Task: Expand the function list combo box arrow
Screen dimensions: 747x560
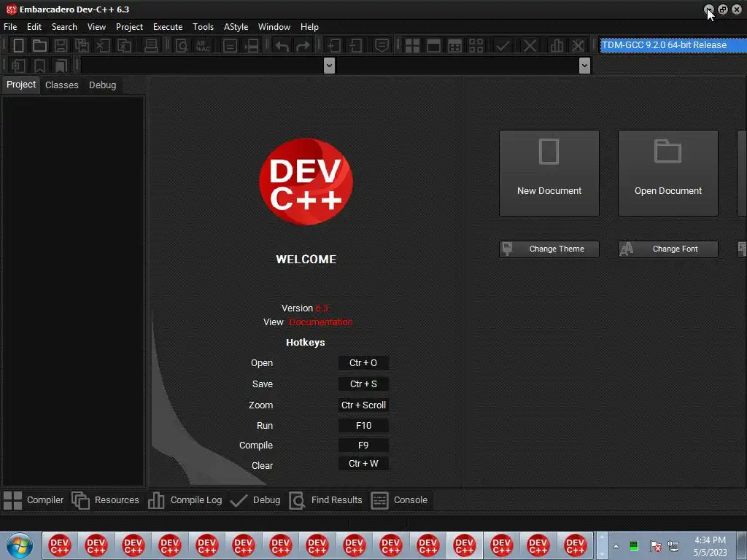Action: click(584, 65)
